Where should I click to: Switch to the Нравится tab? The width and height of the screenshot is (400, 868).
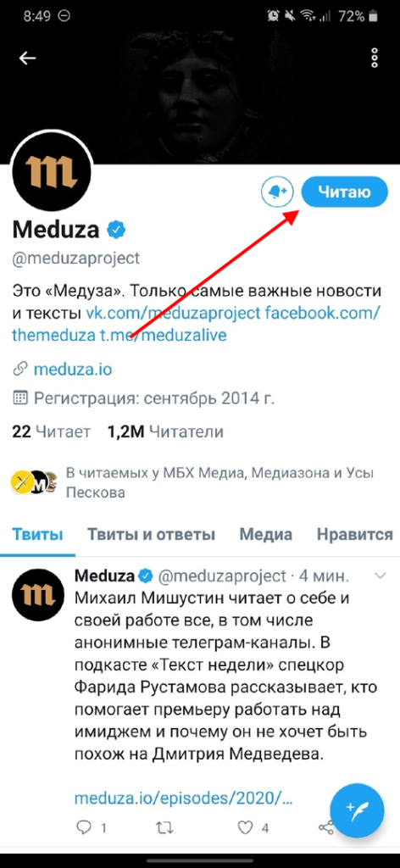[354, 535]
